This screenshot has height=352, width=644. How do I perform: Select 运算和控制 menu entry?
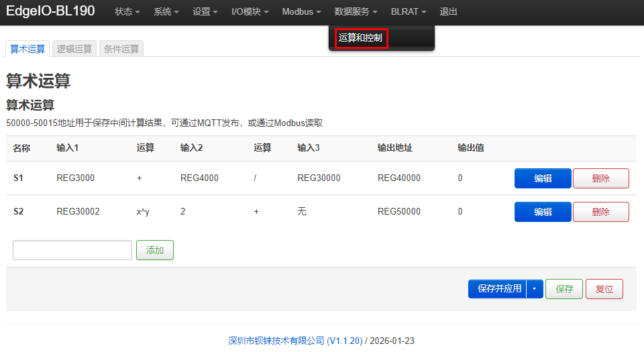tap(361, 38)
